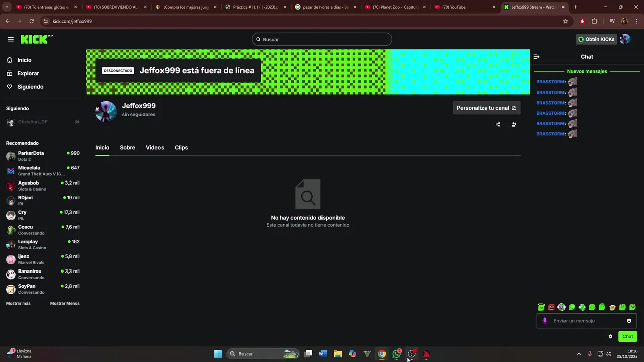
Task: Open File Explorer from taskbar
Action: tap(338, 354)
